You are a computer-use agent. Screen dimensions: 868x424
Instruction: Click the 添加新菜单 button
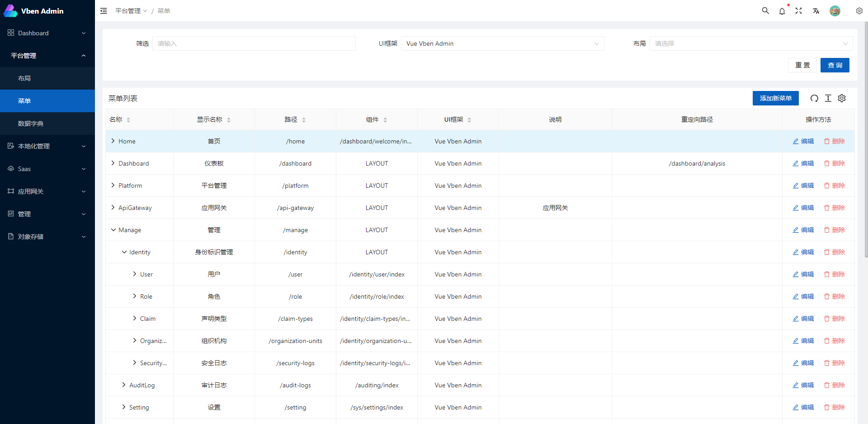coord(775,98)
